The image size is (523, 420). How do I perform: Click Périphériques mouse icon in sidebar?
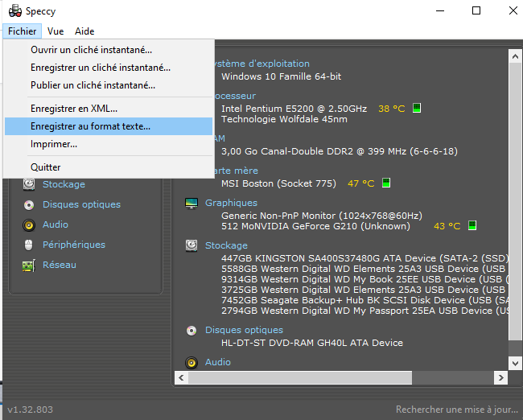(29, 245)
